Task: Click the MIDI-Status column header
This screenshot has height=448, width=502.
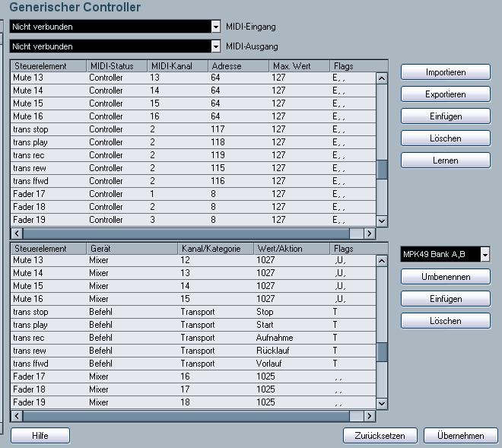Action: tap(117, 66)
